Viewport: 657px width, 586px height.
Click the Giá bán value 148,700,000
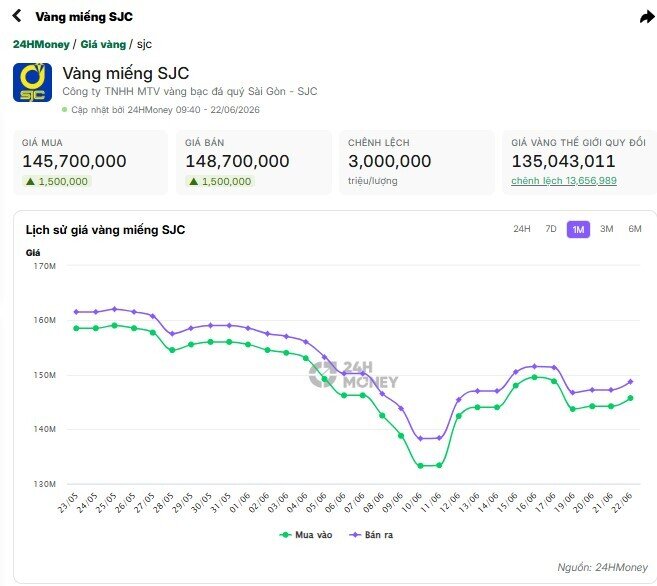(237, 161)
